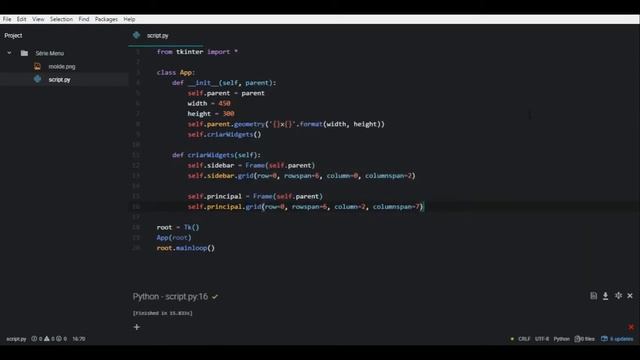The width and height of the screenshot is (640, 360).
Task: Open the script panel settings gear icon
Action: click(618, 296)
